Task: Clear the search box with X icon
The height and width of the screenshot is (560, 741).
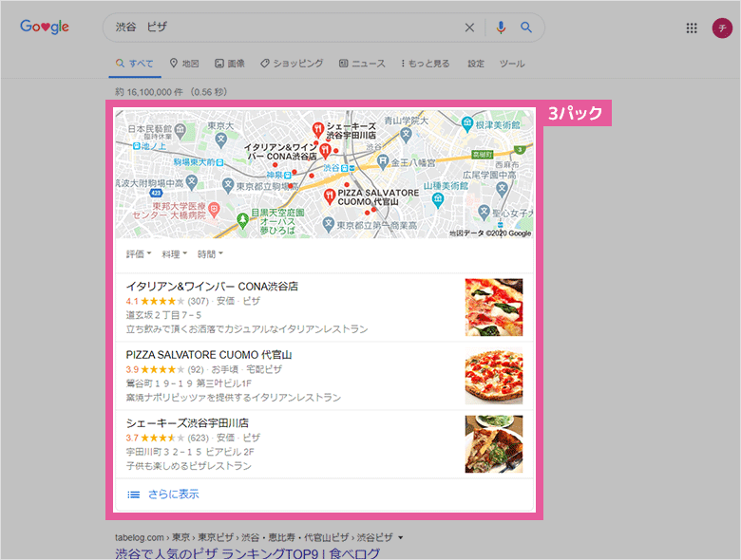Action: coord(469,28)
